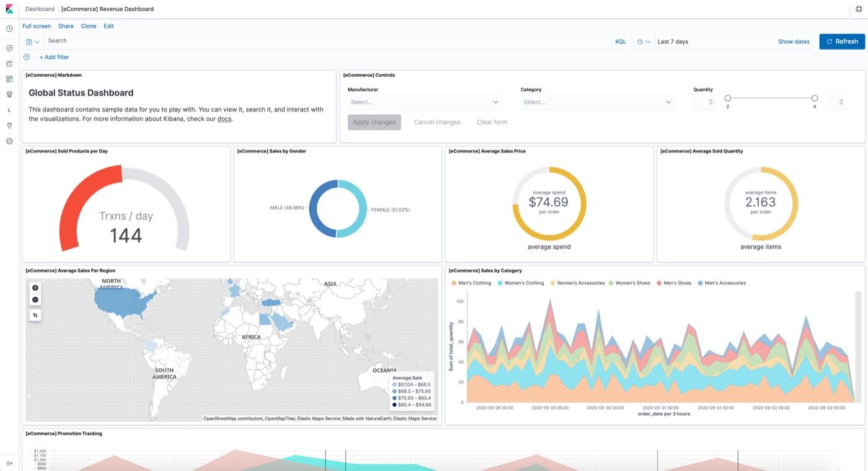
Task: Open the docs link in Markdown panel
Action: tap(224, 119)
